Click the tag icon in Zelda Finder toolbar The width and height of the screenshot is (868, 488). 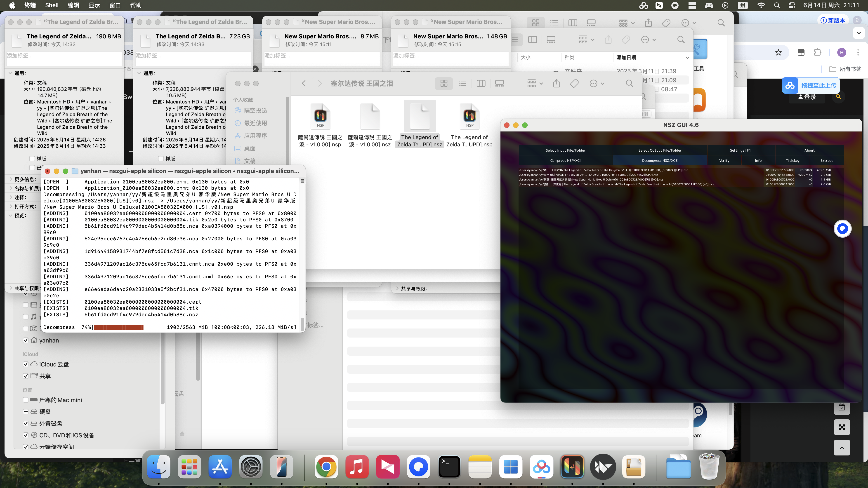[x=575, y=83]
